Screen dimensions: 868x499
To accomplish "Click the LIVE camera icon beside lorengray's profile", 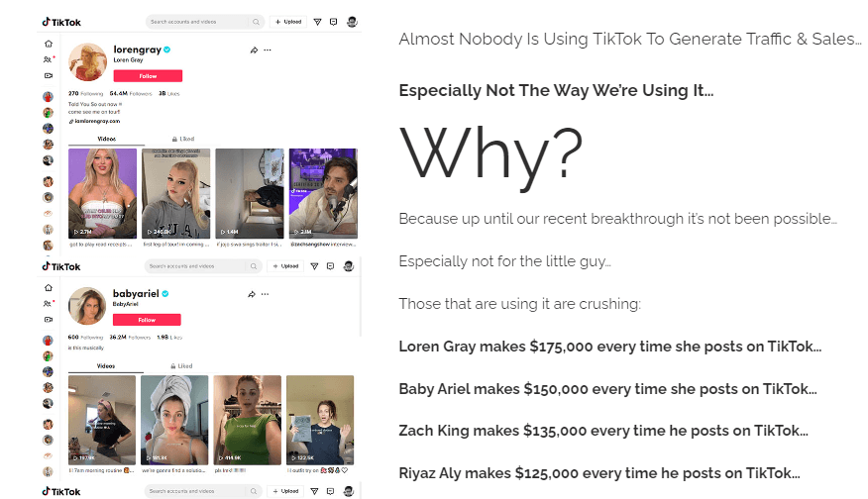I will point(48,75).
